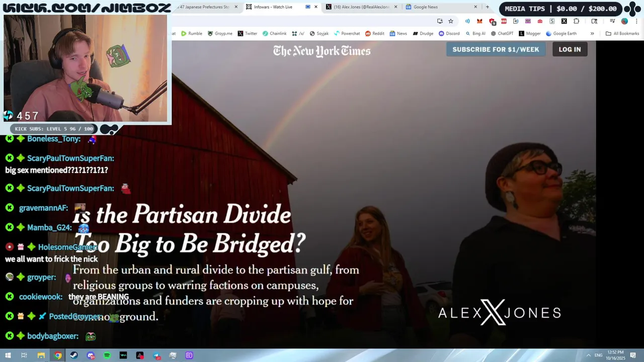Open the Windows Start menu
The height and width of the screenshot is (362, 644).
pyautogui.click(x=8, y=355)
